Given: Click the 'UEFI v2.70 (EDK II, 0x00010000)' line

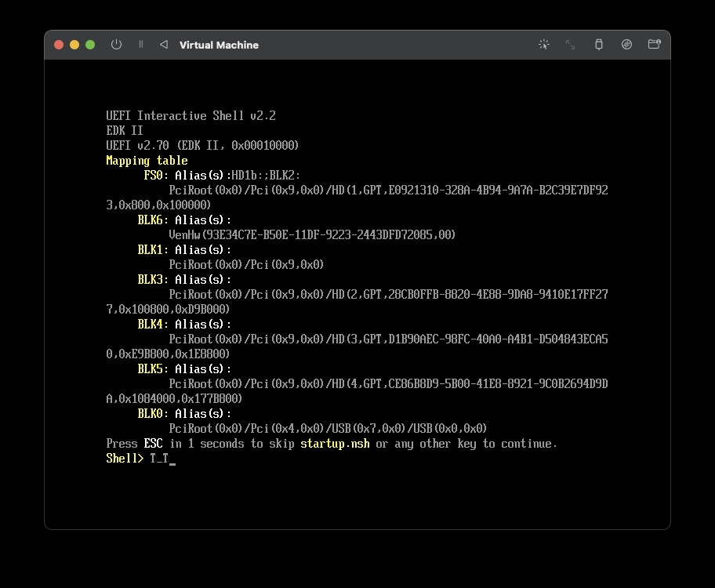Looking at the screenshot, I should coord(202,146).
